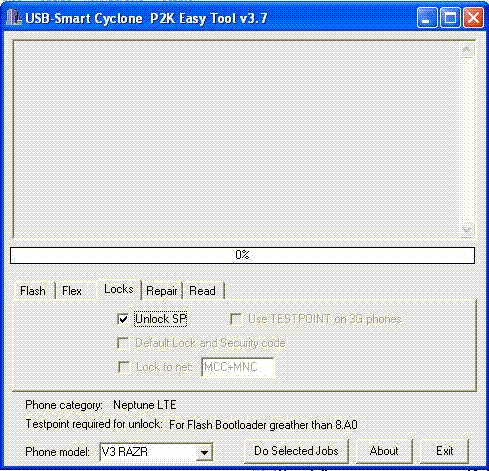Maximize the P2K Easy Tool window
This screenshot has width=489, height=471.
tap(450, 17)
